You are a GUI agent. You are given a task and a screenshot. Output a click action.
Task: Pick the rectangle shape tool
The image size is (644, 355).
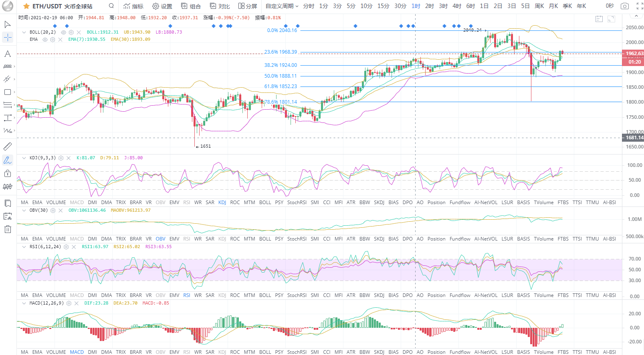coord(7,92)
